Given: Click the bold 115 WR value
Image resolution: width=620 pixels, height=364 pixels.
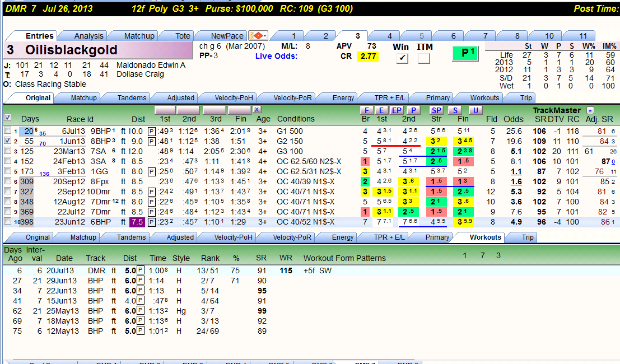Looking at the screenshot, I should pyautogui.click(x=286, y=270).
